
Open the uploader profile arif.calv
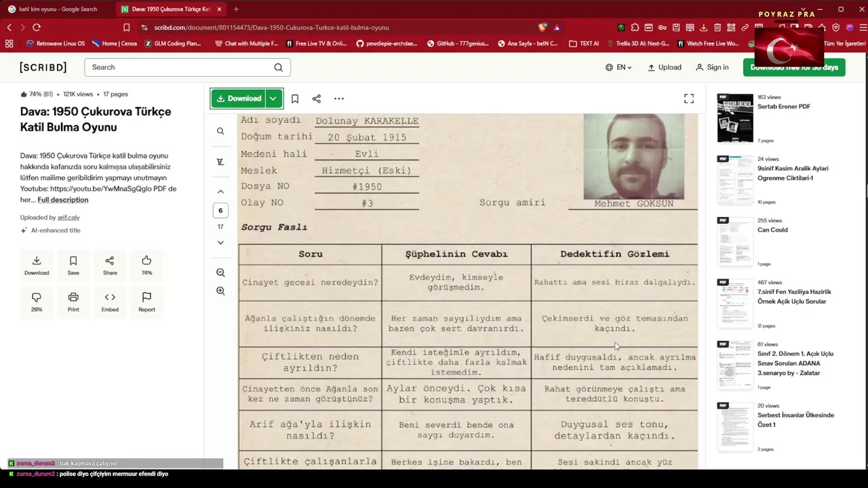(68, 218)
